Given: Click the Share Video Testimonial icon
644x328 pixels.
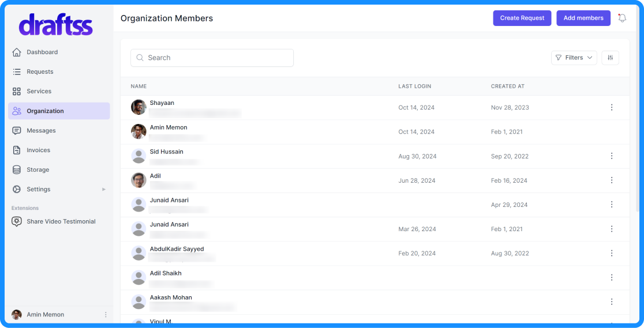Looking at the screenshot, I should tap(17, 221).
